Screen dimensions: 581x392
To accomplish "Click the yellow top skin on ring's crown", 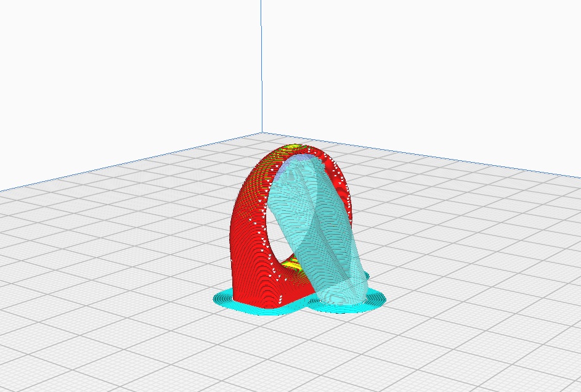I will click(x=293, y=147).
